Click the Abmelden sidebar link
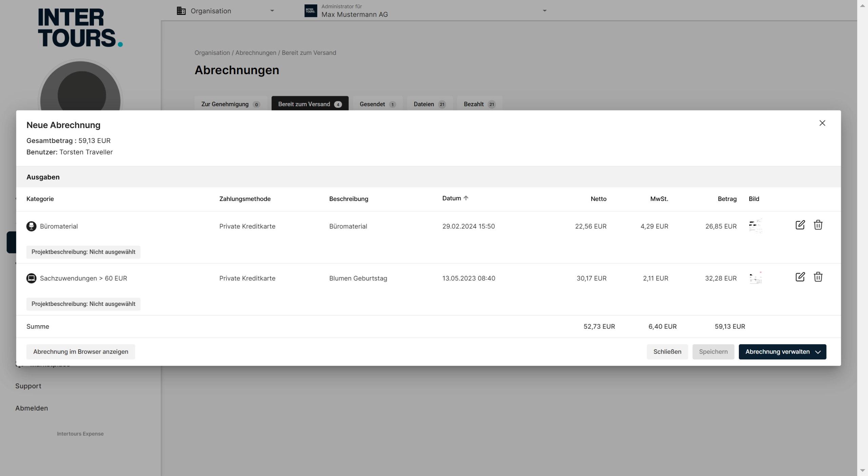 point(32,408)
